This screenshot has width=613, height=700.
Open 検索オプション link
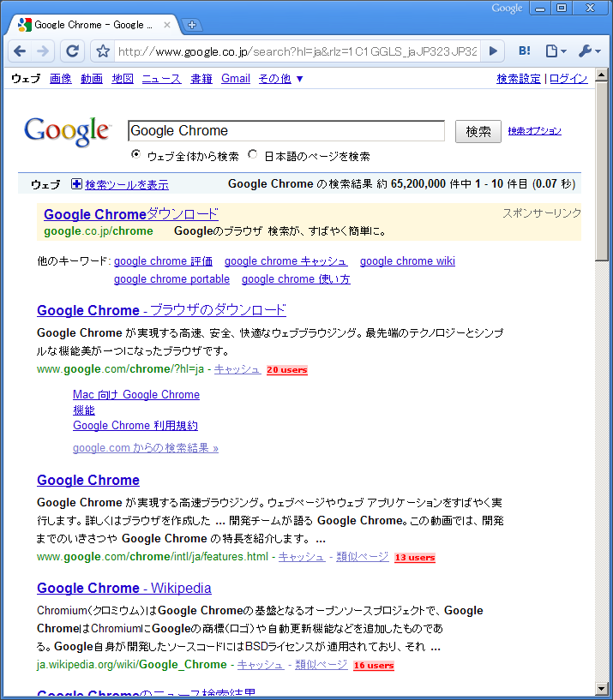coord(534,131)
